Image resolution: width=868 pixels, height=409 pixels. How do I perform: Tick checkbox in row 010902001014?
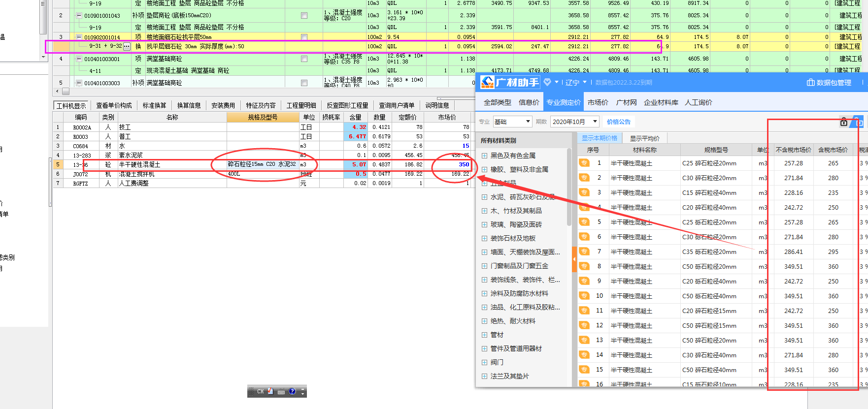(x=304, y=37)
